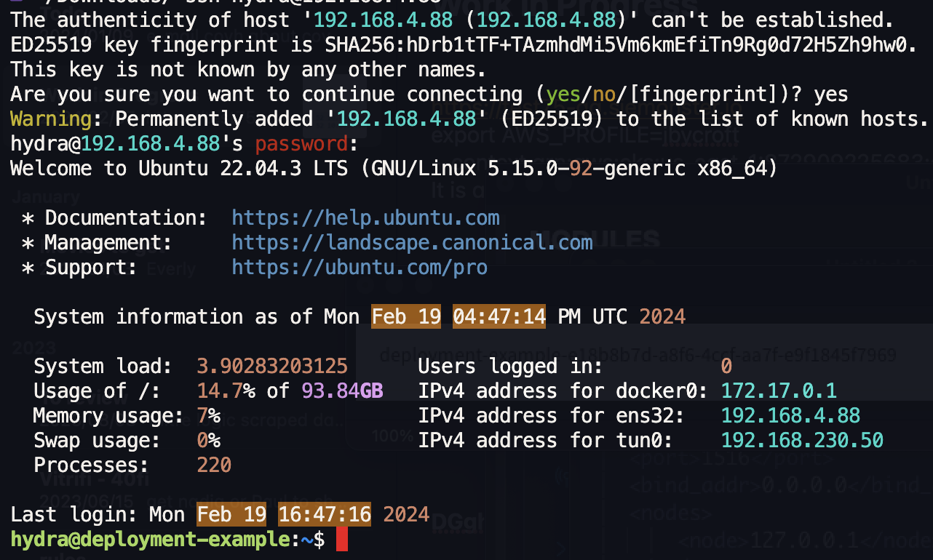Click the Processes count 220
Screen dimensions: 933x560
[x=214, y=465]
